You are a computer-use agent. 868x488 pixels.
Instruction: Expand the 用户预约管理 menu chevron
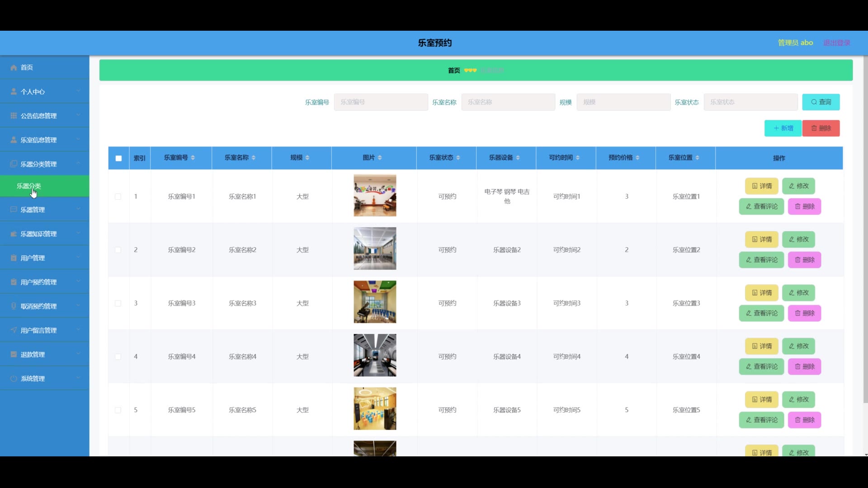(x=78, y=282)
